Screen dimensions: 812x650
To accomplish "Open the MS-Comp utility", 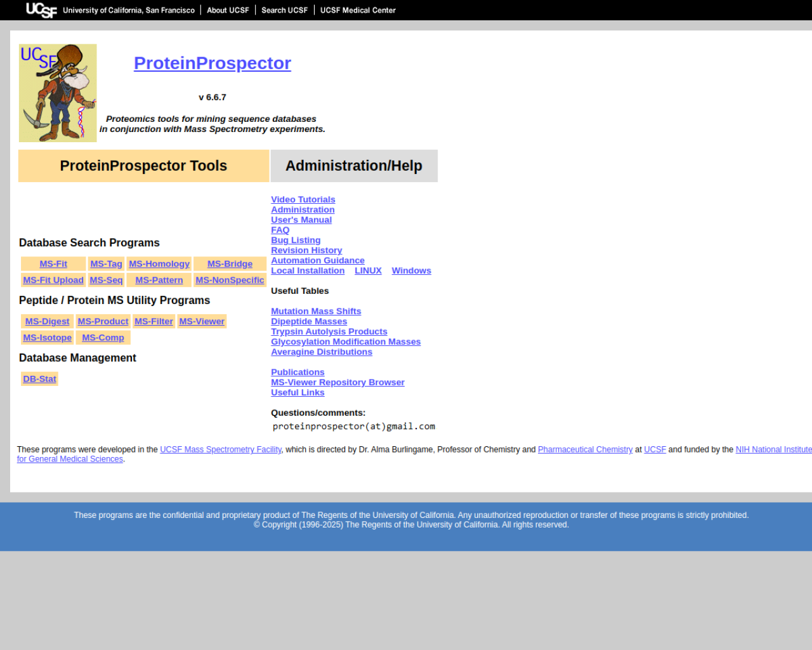I will click(x=103, y=338).
